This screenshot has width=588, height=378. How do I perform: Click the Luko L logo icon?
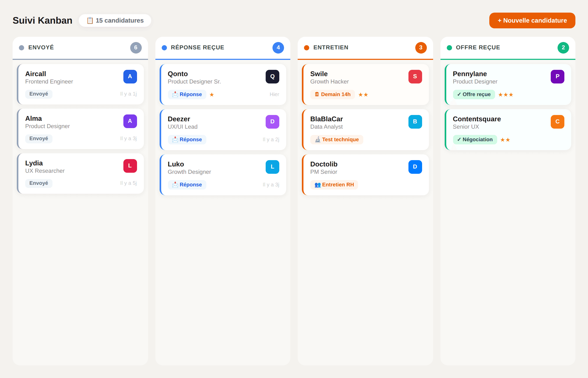pos(272,167)
